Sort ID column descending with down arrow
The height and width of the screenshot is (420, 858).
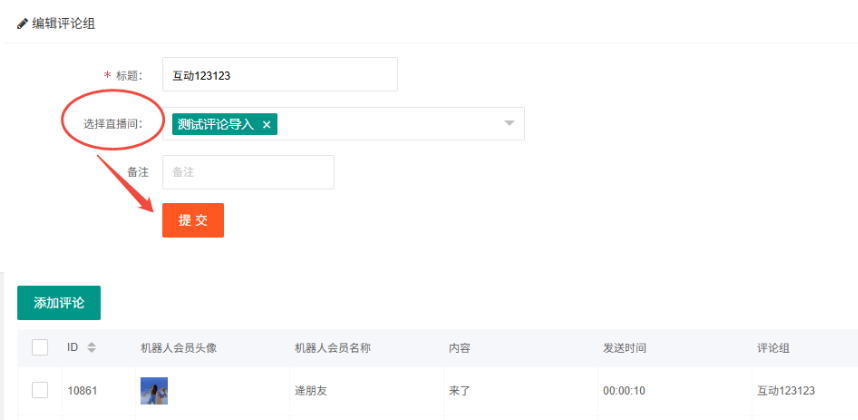click(x=92, y=351)
